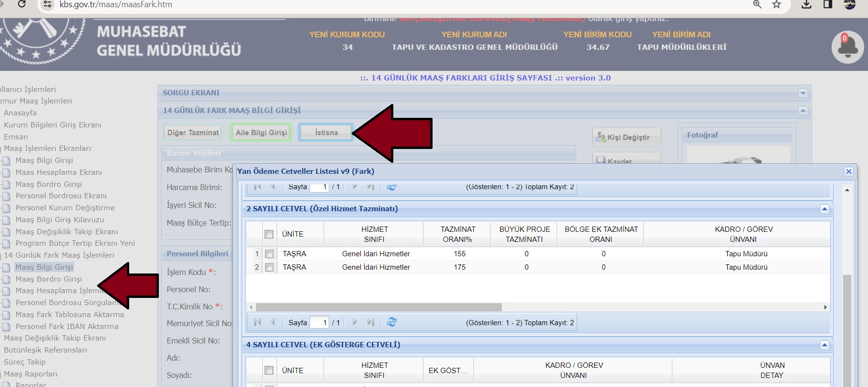Click the BÖLGE EK TAZMİNAT ORANI column header
Image resolution: width=868 pixels, height=387 pixels.
[601, 234]
